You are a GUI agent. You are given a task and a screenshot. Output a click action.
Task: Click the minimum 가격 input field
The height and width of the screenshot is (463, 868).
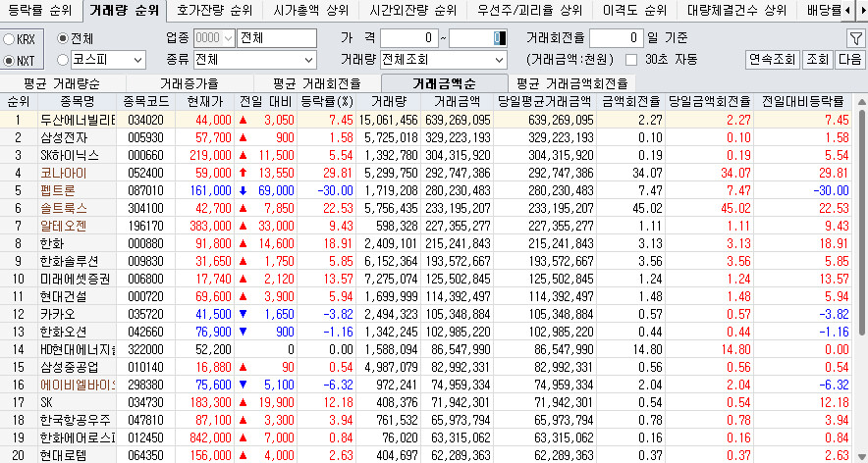pyautogui.click(x=409, y=38)
